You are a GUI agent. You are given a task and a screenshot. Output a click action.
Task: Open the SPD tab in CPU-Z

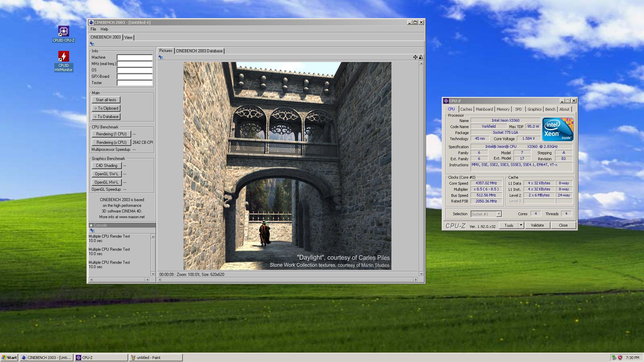(519, 109)
